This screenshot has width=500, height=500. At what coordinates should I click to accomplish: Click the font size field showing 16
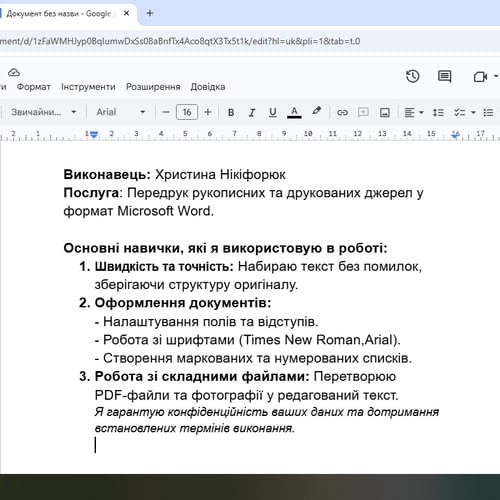point(187,112)
